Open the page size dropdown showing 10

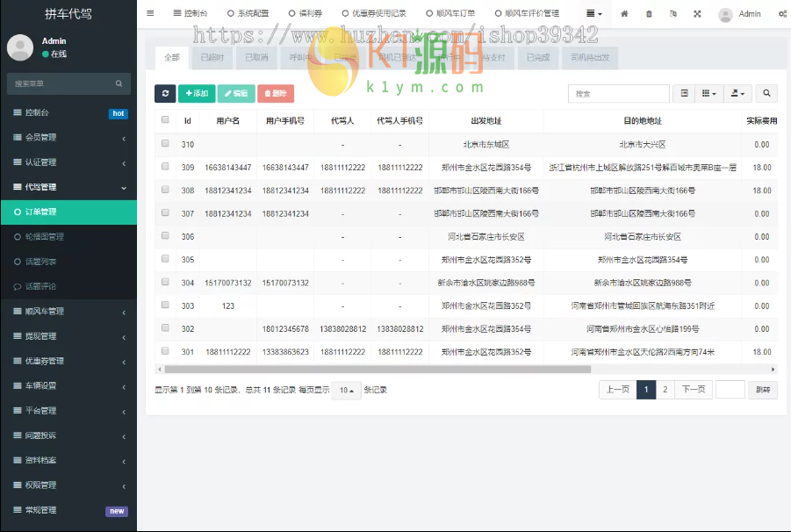(x=346, y=391)
